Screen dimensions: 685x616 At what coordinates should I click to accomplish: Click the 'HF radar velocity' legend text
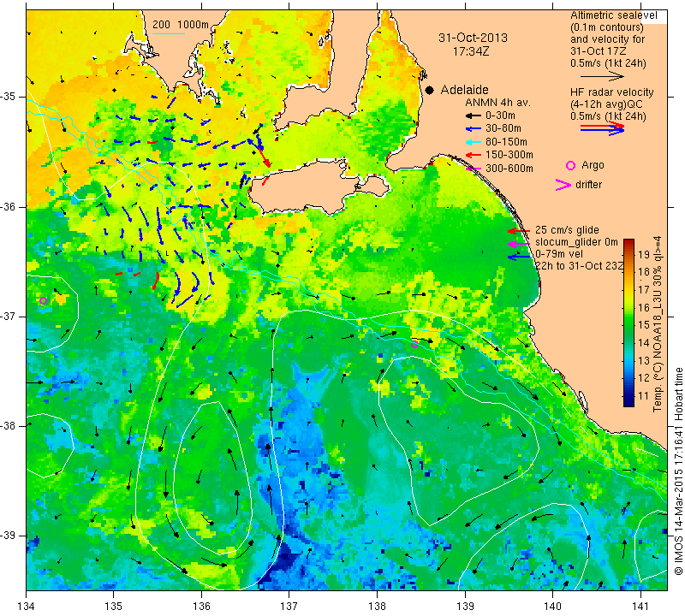coord(611,92)
